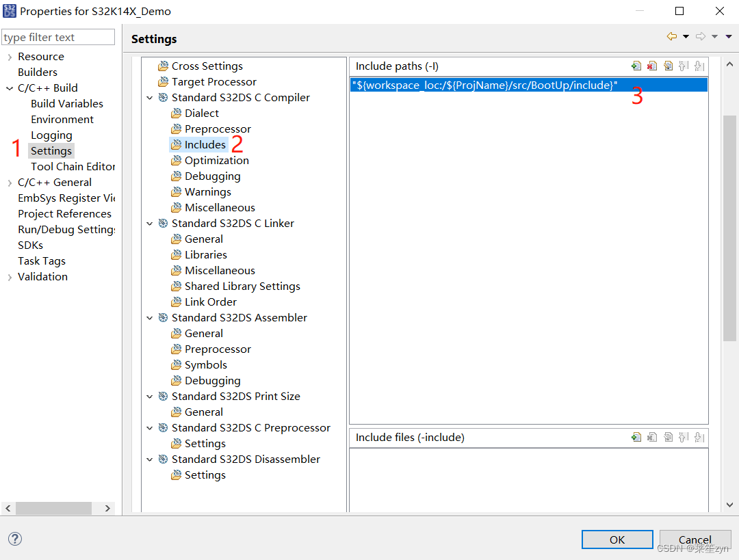Image resolution: width=739 pixels, height=560 pixels.
Task: Click the Standard S32DS C Preprocessor tool icon
Action: coord(163,427)
